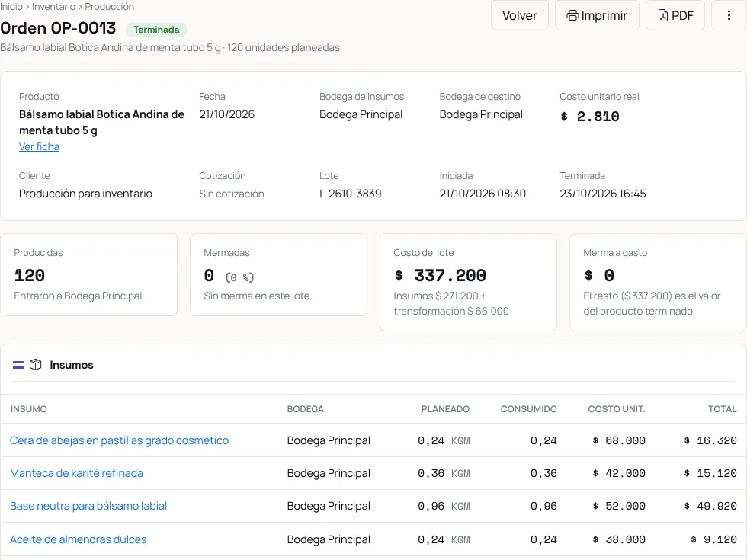Image resolution: width=747 pixels, height=560 pixels.
Task: Click the COSTO UNIT. column header
Action: pyautogui.click(x=617, y=409)
